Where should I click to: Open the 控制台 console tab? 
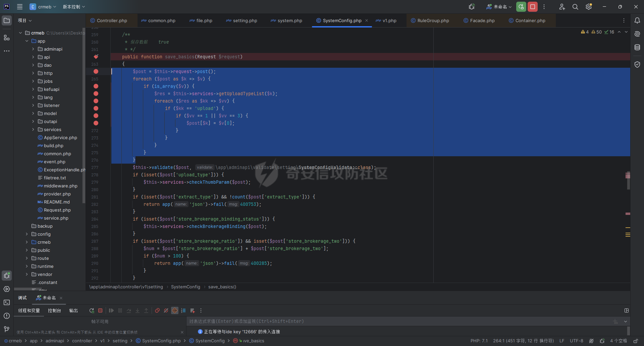point(54,310)
